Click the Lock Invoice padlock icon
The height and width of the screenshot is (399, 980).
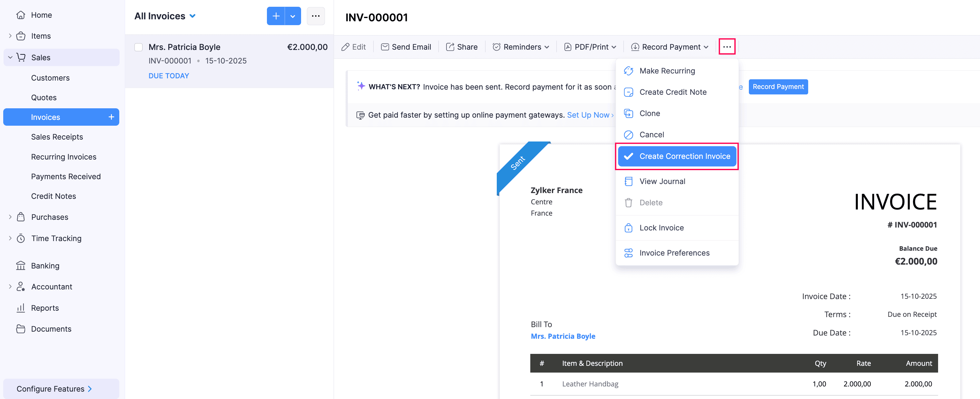(x=629, y=228)
